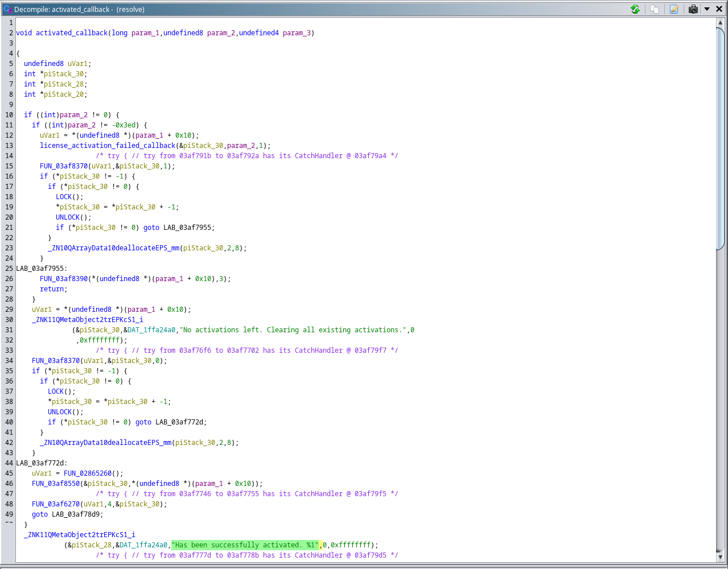Click the copy icon in the toolbar
This screenshot has height=569, width=728.
654,9
